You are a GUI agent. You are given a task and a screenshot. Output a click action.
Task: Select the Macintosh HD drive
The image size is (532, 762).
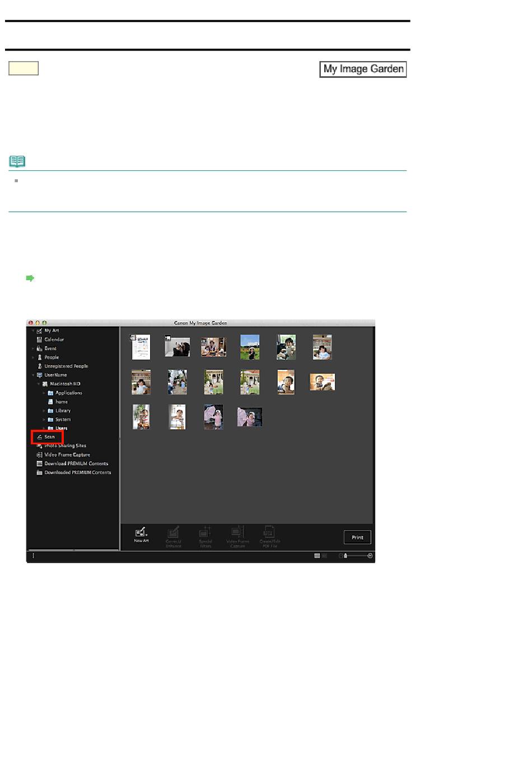(61, 384)
